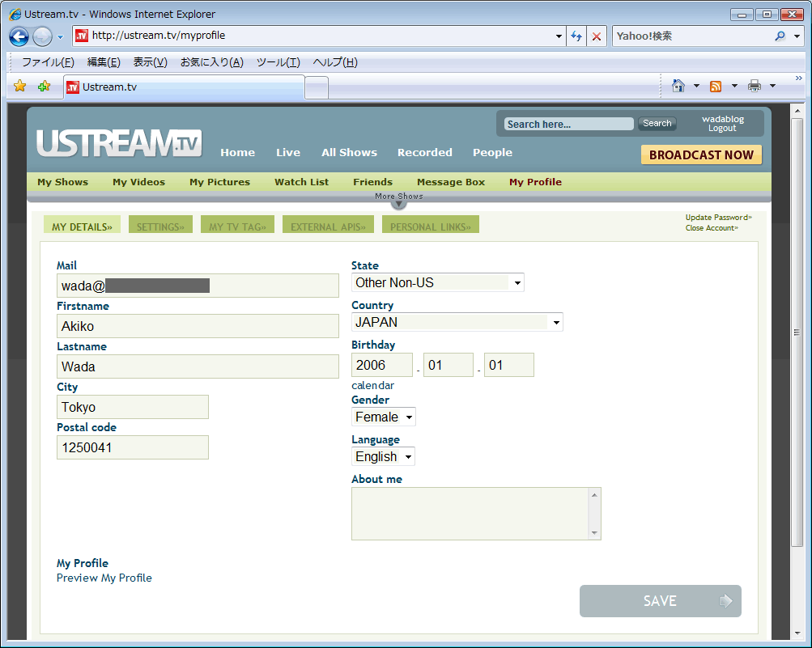Viewport: 812px width, 648px height.
Task: Click the Favorites star icon
Action: click(20, 87)
